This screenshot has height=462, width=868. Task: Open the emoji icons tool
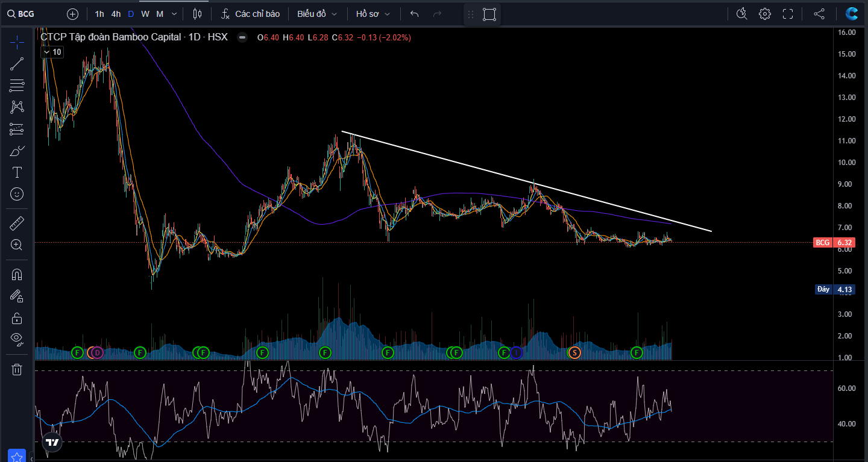click(17, 194)
